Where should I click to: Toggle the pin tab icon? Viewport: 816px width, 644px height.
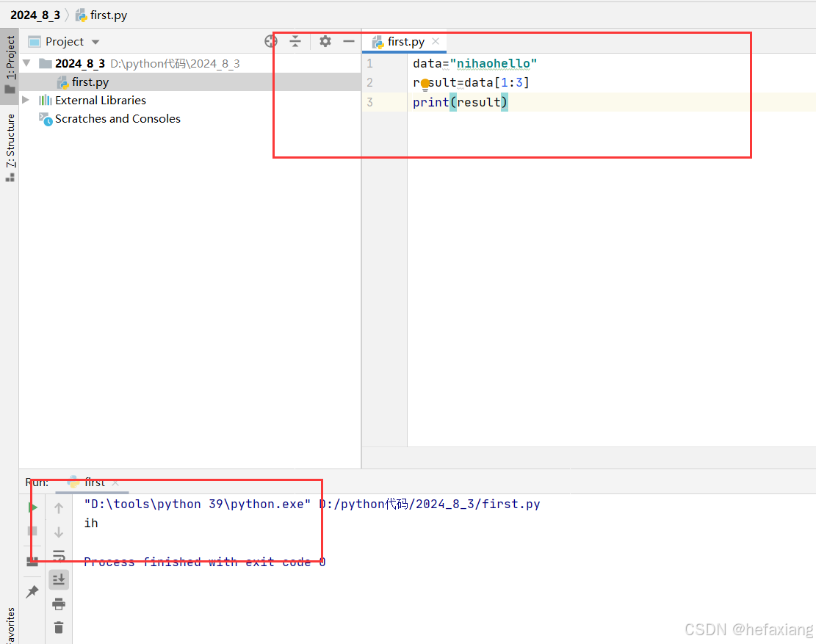pyautogui.click(x=32, y=591)
